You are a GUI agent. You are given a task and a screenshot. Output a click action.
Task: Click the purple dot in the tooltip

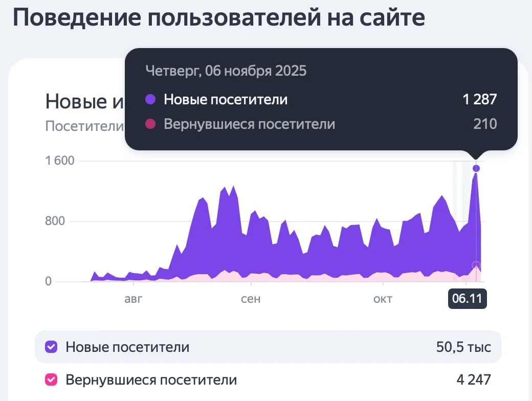tap(150, 99)
